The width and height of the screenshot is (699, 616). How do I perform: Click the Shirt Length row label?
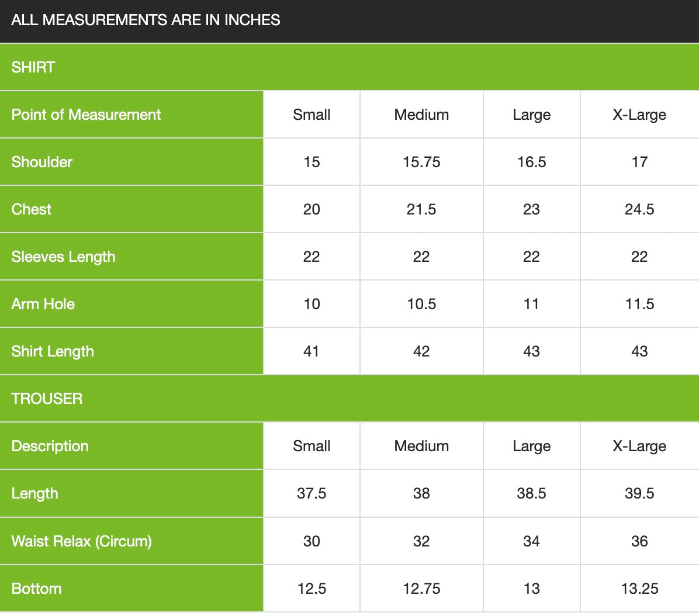pos(53,351)
